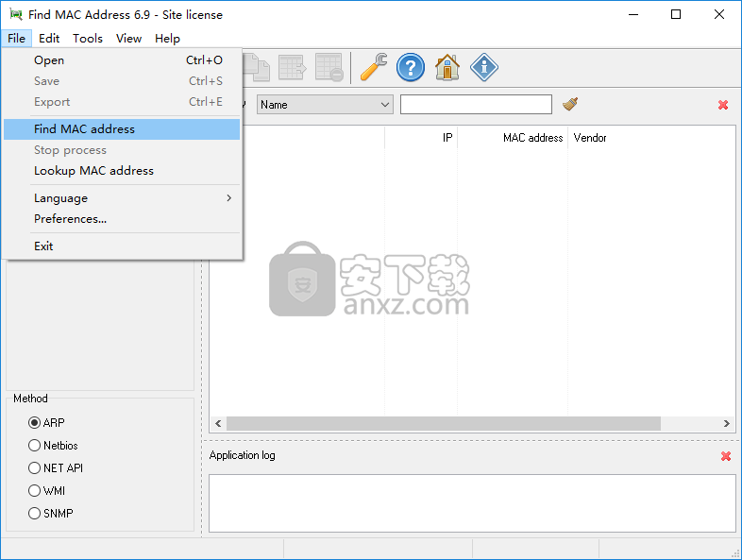
Task: Choose Exit from the File menu
Action: click(122, 246)
